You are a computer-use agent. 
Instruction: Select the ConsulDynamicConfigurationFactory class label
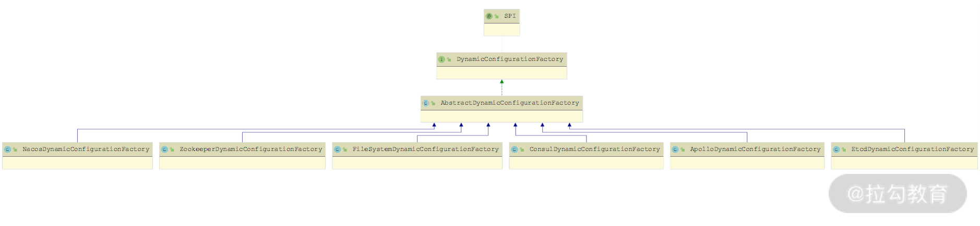coord(594,149)
